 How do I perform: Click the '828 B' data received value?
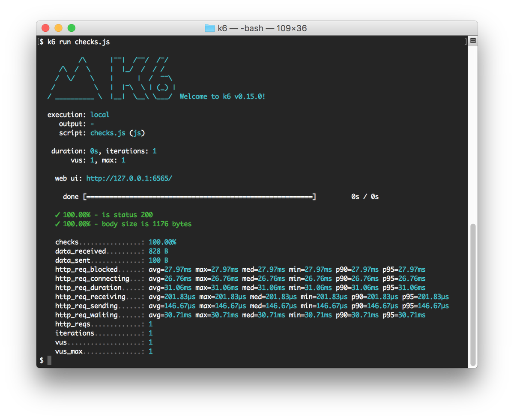158,251
